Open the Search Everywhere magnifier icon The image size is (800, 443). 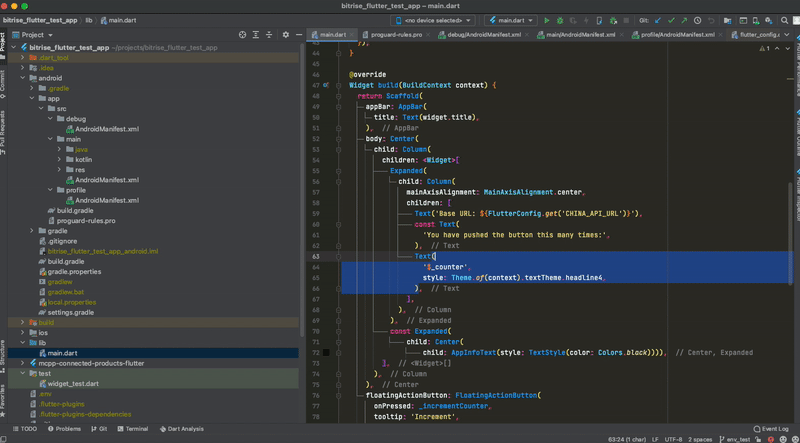click(x=784, y=20)
